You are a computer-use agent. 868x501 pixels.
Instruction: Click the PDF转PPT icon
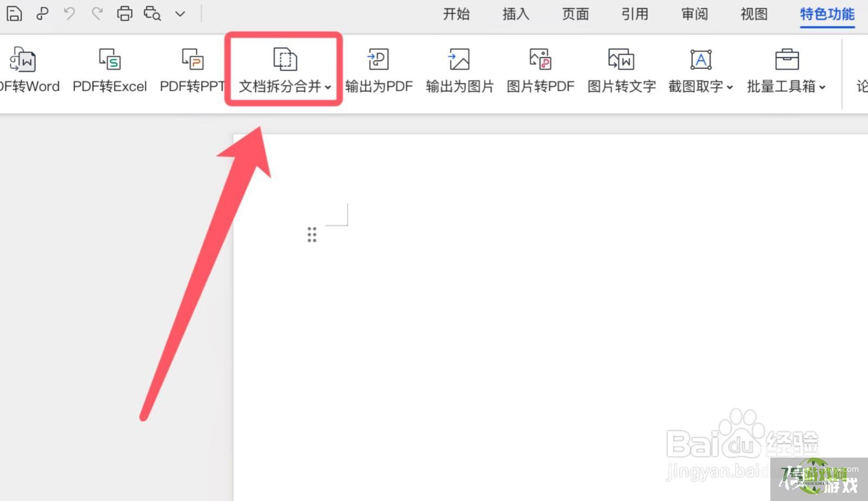point(192,59)
